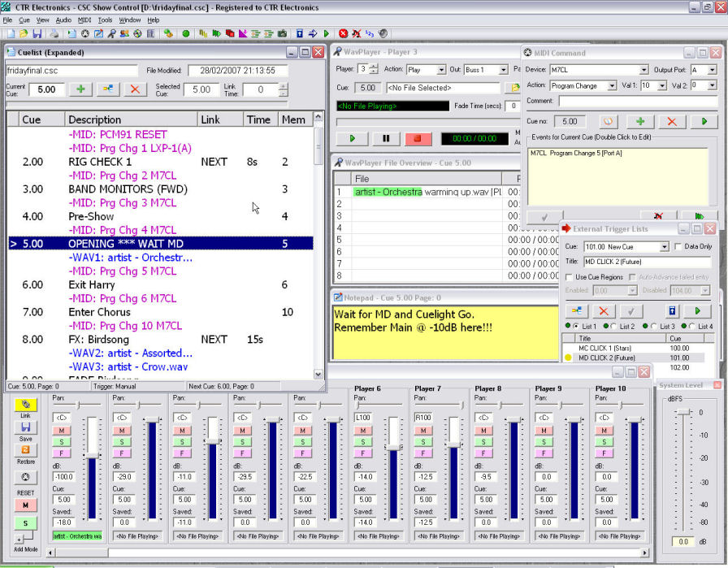Select cue 6.00 Exit Harry in cuelist
The width and height of the screenshot is (728, 568).
160,284
